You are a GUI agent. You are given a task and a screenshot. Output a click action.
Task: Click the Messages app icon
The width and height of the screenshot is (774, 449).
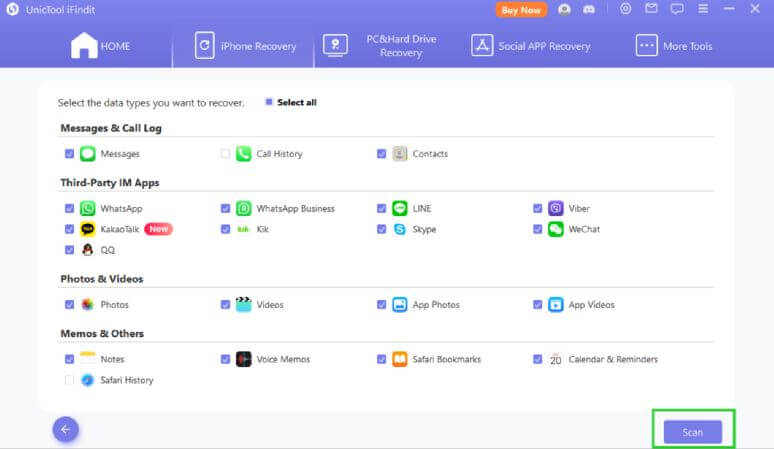click(87, 154)
